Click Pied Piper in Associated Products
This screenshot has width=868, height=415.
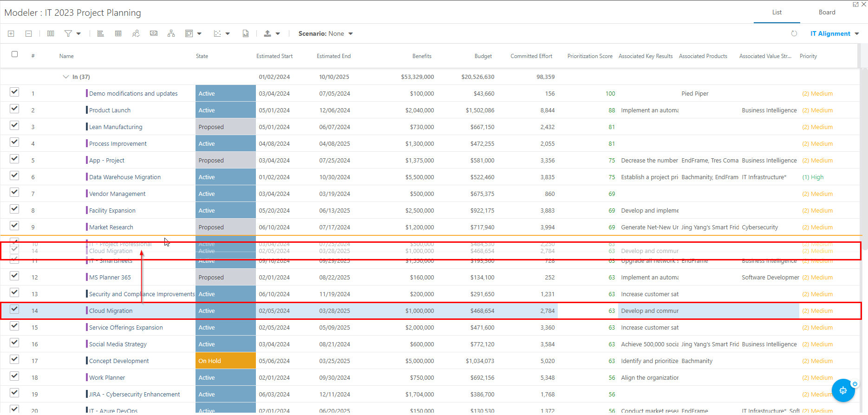pyautogui.click(x=695, y=94)
